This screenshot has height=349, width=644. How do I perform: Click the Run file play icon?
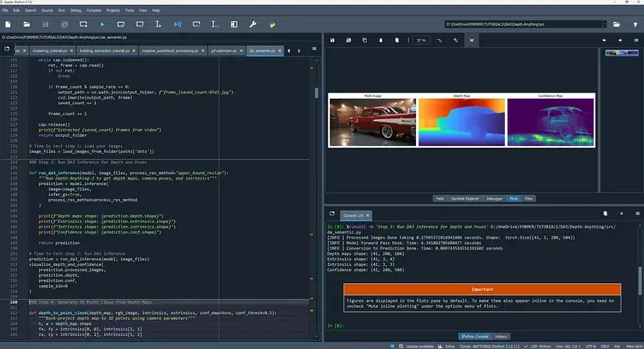pos(101,25)
